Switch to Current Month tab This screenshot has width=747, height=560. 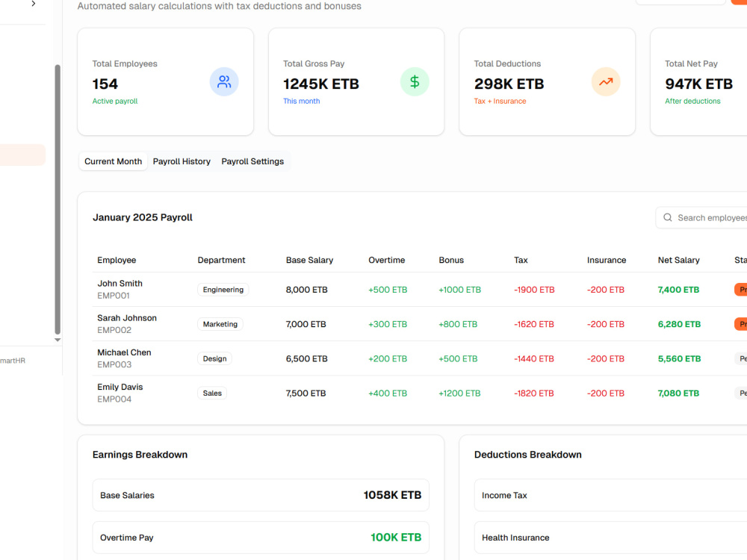114,161
